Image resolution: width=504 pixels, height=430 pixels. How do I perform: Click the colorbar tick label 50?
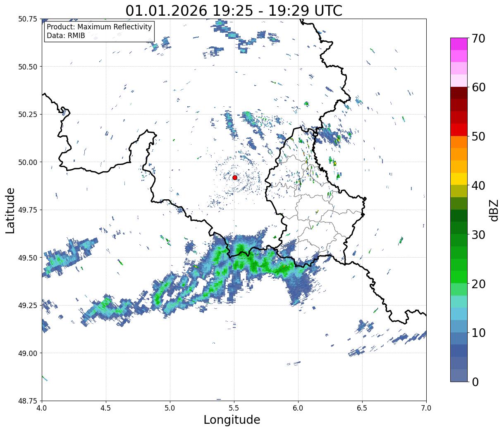478,136
